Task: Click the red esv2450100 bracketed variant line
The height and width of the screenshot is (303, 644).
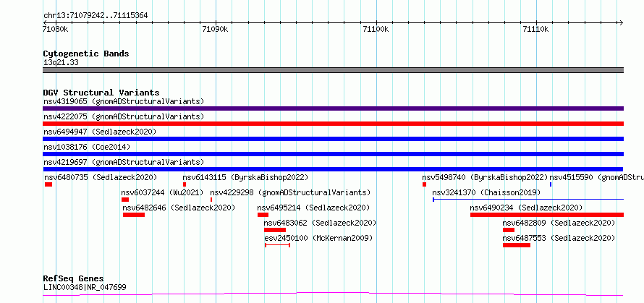Action: pos(278,246)
